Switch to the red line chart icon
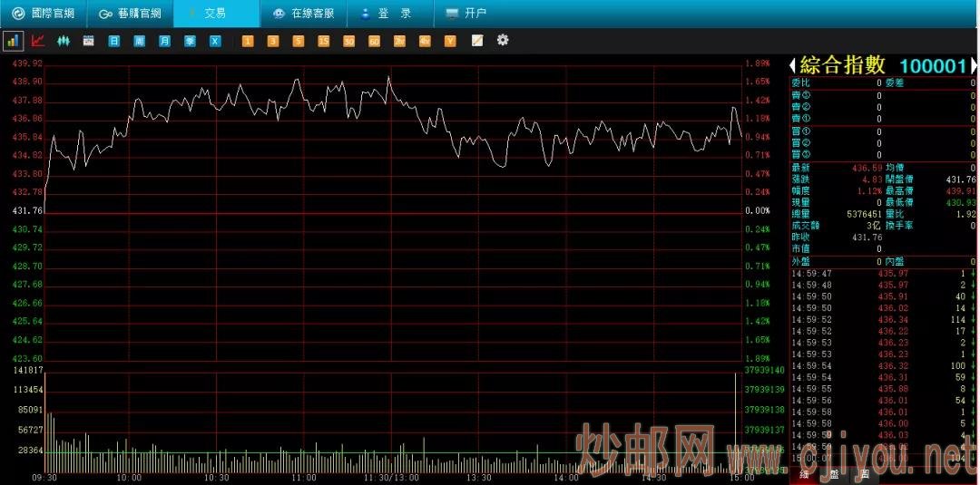Screen dimensions: 980x485 coord(38,41)
